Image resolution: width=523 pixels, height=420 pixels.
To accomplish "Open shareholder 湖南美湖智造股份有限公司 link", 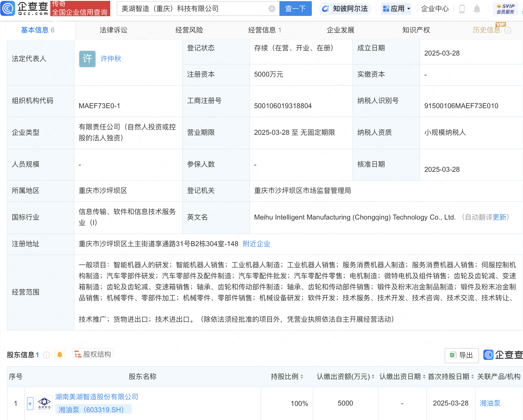I will click(97, 397).
